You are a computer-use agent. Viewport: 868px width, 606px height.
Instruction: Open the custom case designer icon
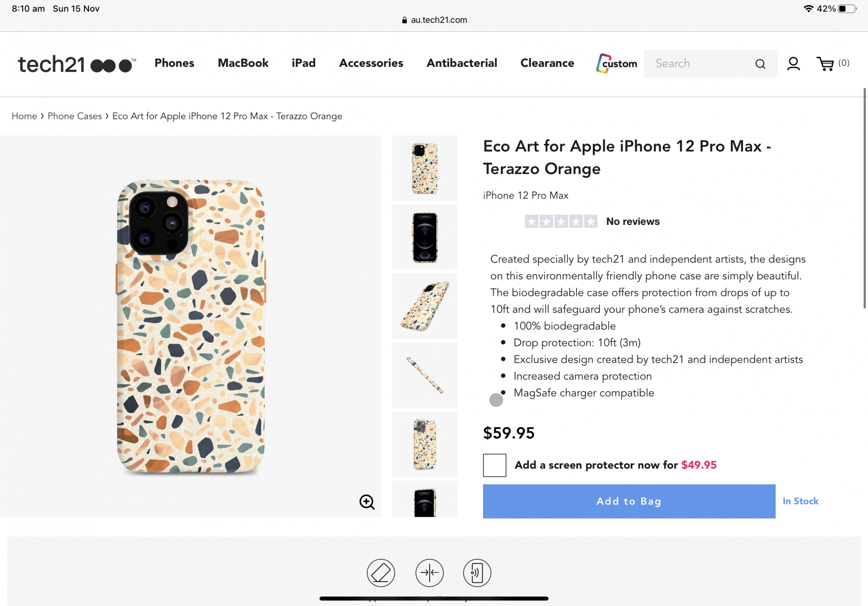(616, 63)
